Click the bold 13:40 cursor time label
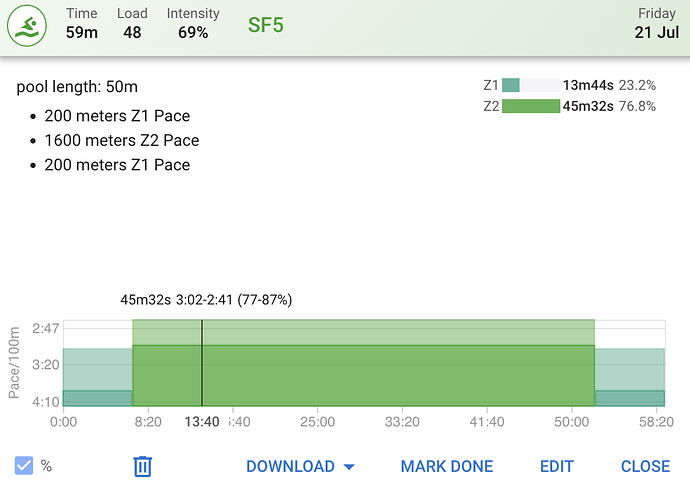The height and width of the screenshot is (490, 690). [202, 422]
